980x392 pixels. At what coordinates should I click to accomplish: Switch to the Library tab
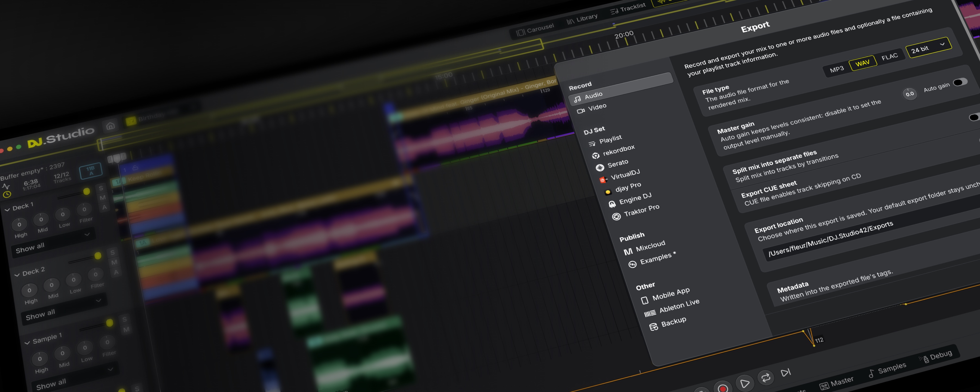coord(582,19)
